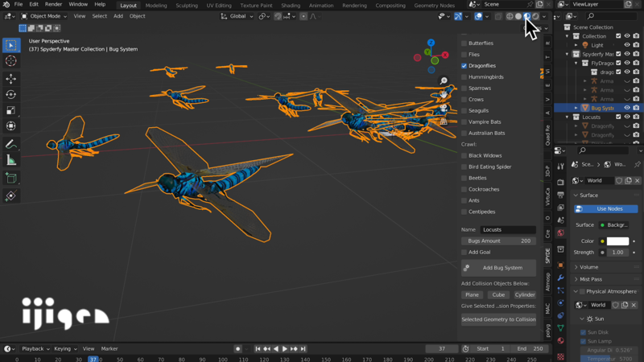Screen dimensions: 644x362
Task: Switch to the Geometry Nodes workspace tab
Action: click(x=434, y=6)
